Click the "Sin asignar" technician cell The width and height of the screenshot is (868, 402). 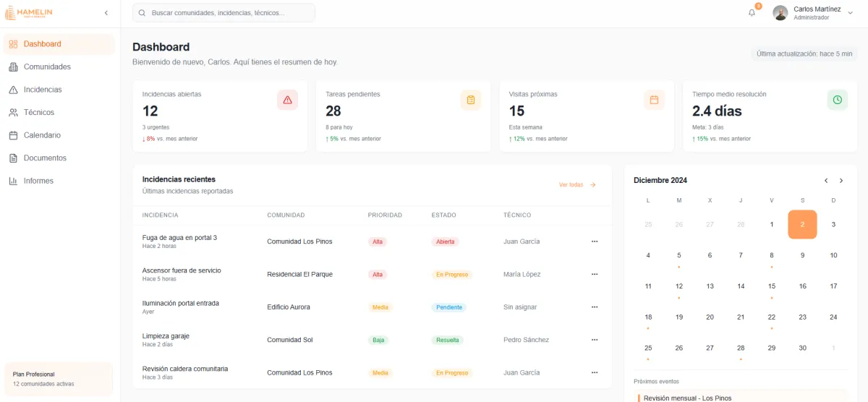click(x=520, y=307)
